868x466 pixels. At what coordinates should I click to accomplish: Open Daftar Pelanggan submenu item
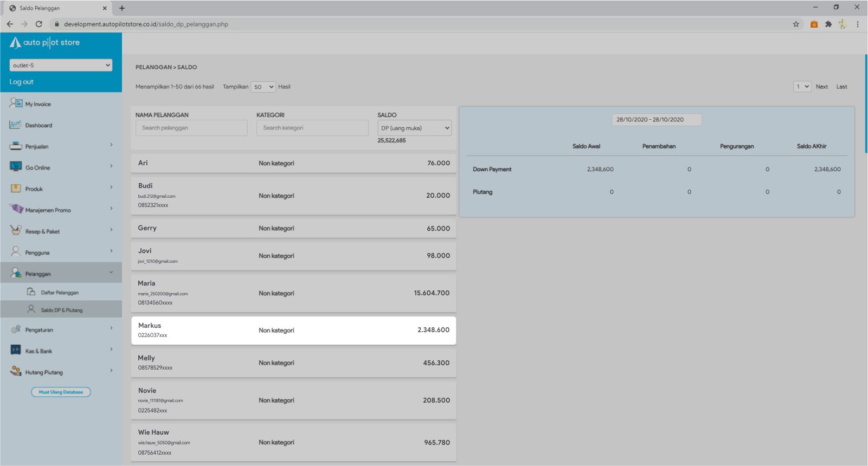[x=60, y=293]
